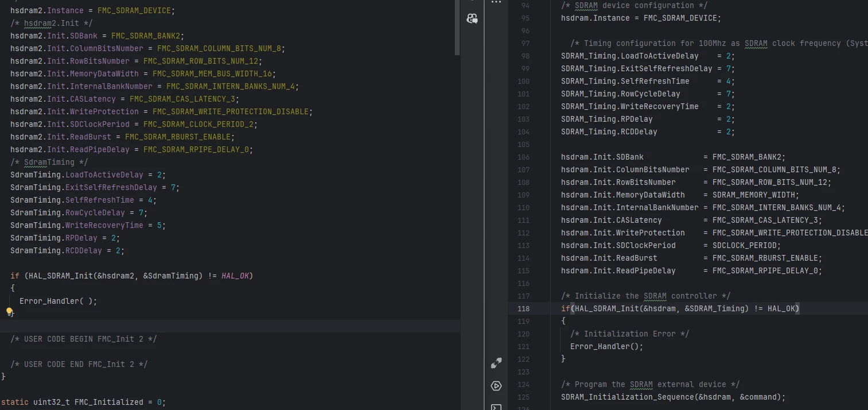Viewport: 868px width, 410px height.
Task: Click 'Error_Handler();' on line 121
Action: (607, 346)
